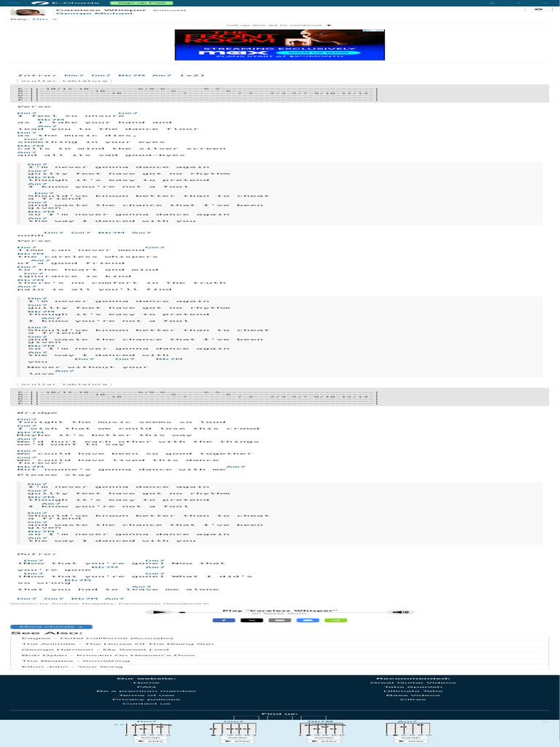Share the song on Facebook
Viewport: 560px width, 747px height.
click(x=224, y=620)
